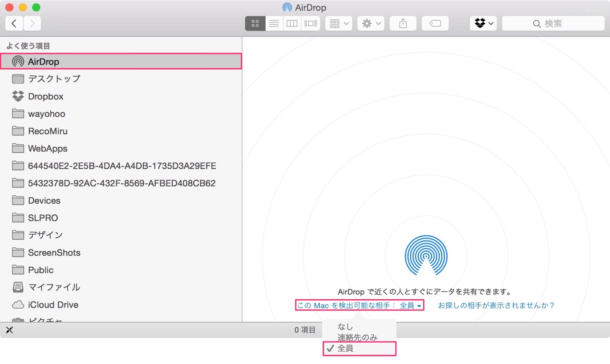Open the SLPRO folder in sidebar
Screen dimensions: 610x364
[x=121, y=218]
